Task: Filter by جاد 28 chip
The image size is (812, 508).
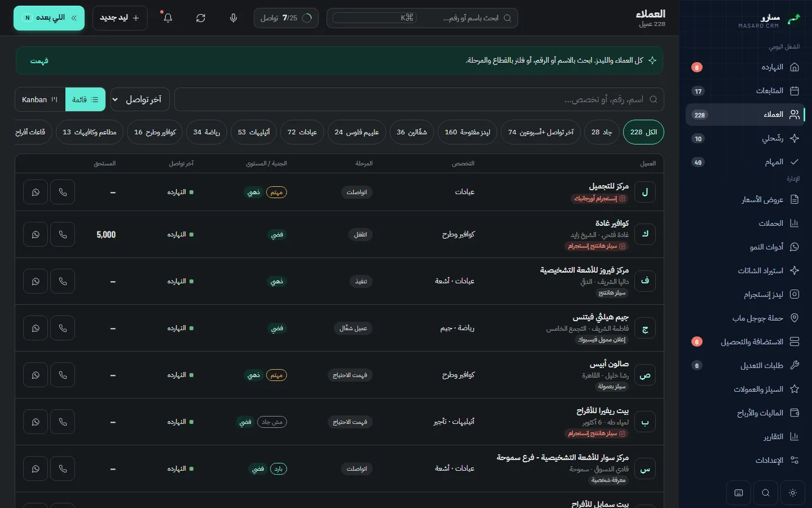Action: 602,132
